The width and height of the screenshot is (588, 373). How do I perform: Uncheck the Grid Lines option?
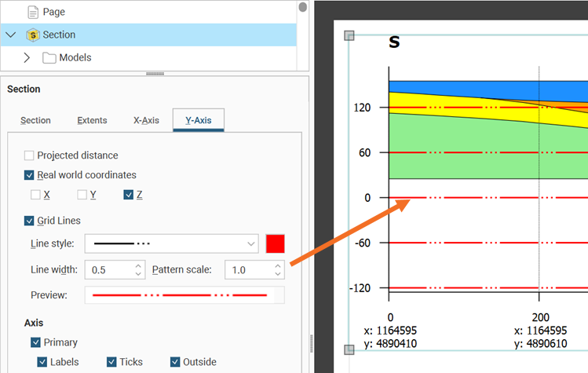(x=30, y=221)
